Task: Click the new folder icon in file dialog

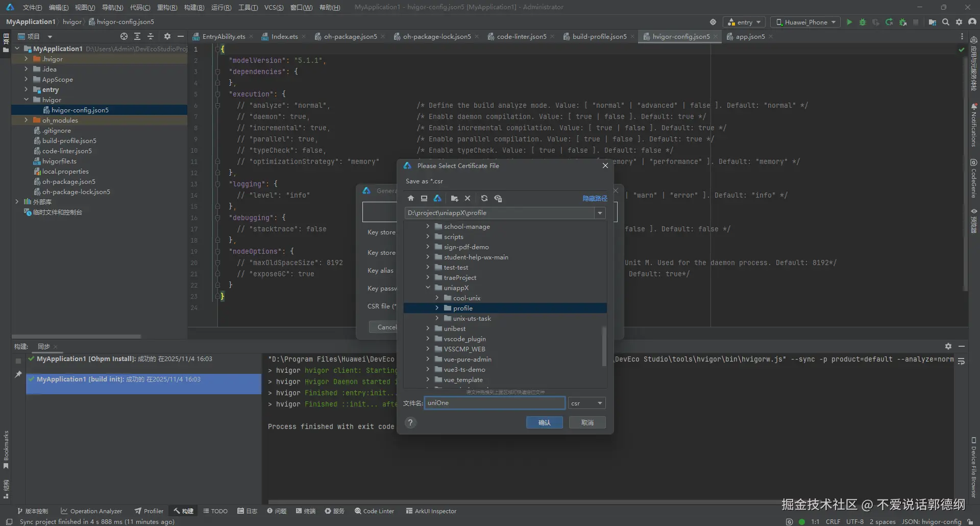Action: tap(454, 199)
